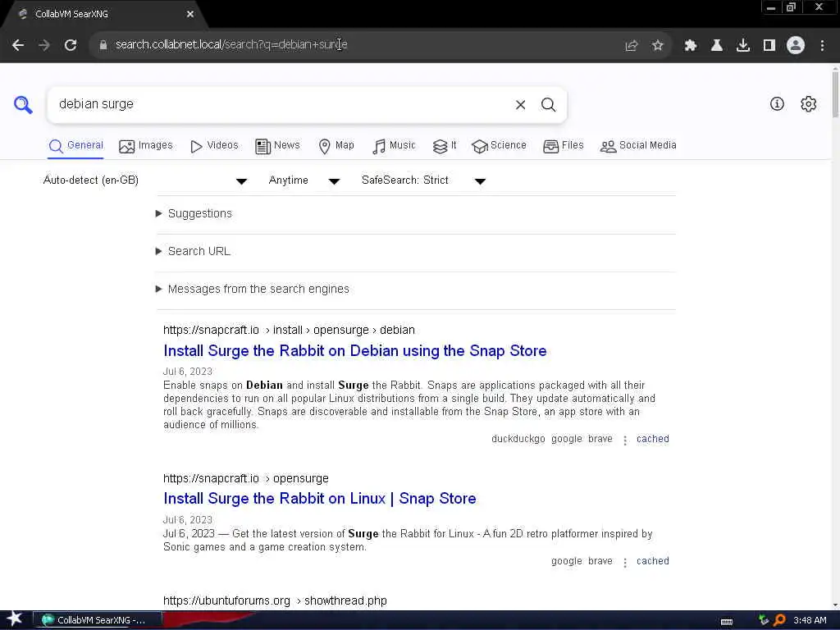Click the share page icon in address bar
Image resolution: width=840 pixels, height=630 pixels.
[632, 46]
